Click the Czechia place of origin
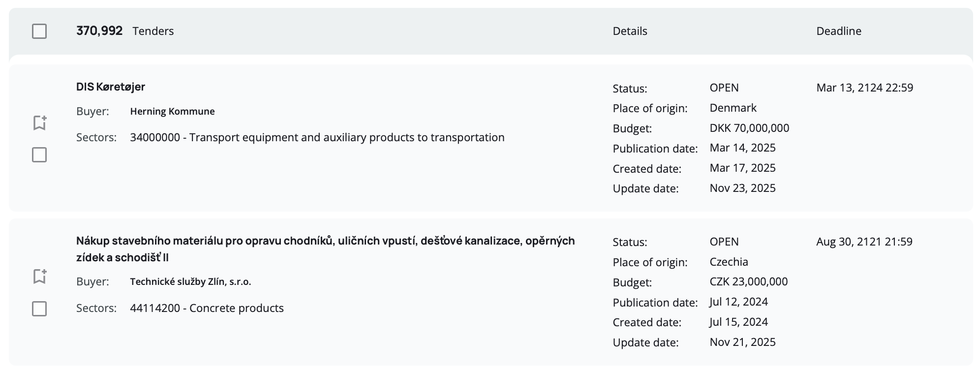This screenshot has height=372, width=980. click(729, 262)
